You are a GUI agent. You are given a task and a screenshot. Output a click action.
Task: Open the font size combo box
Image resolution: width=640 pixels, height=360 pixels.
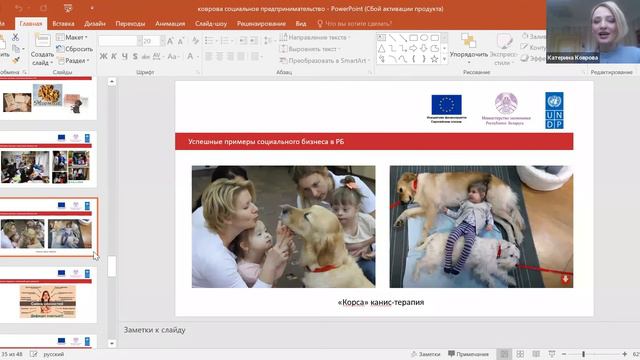[x=153, y=41]
